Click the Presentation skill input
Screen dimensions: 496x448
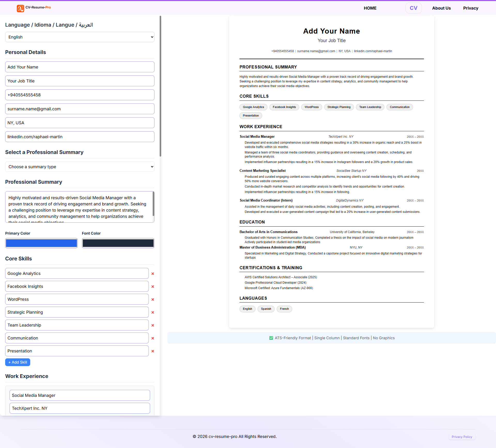coord(77,351)
